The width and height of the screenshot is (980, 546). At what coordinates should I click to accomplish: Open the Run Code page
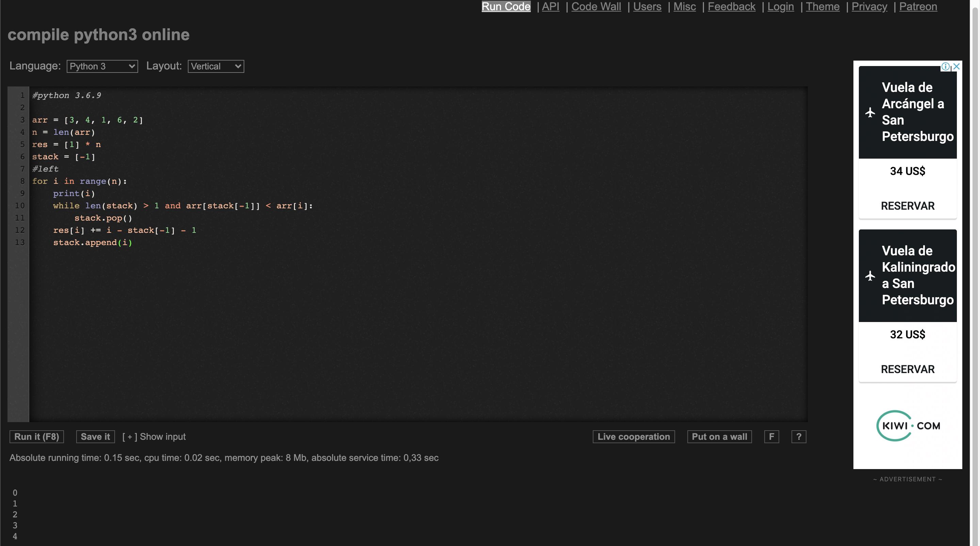click(506, 6)
